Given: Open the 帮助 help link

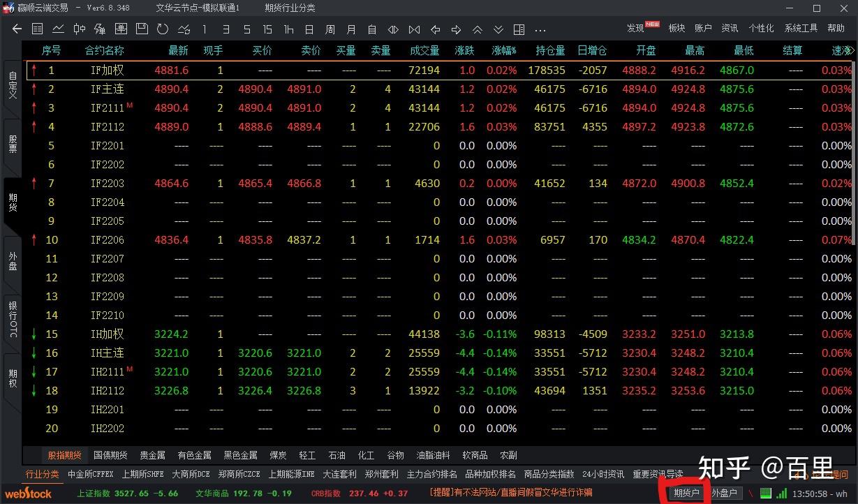Looking at the screenshot, I should [837, 28].
